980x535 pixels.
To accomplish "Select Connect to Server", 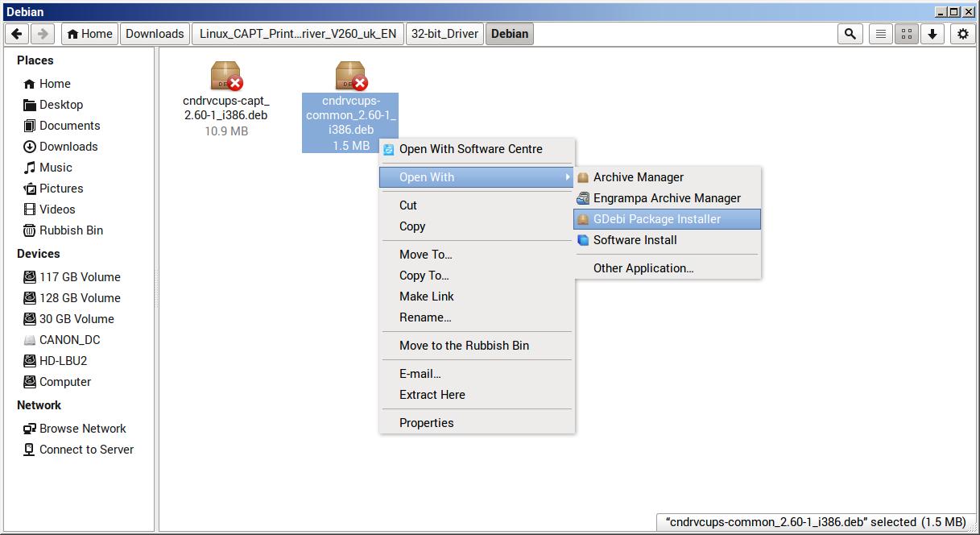I will tap(86, 450).
